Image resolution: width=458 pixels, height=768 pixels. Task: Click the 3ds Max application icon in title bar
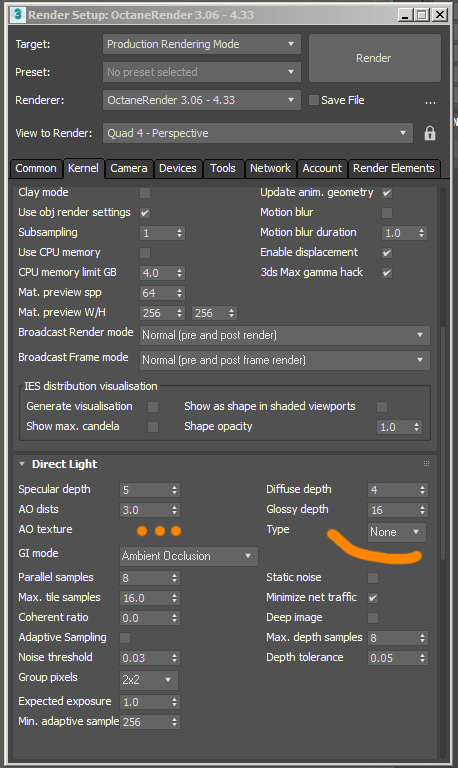pyautogui.click(x=18, y=14)
